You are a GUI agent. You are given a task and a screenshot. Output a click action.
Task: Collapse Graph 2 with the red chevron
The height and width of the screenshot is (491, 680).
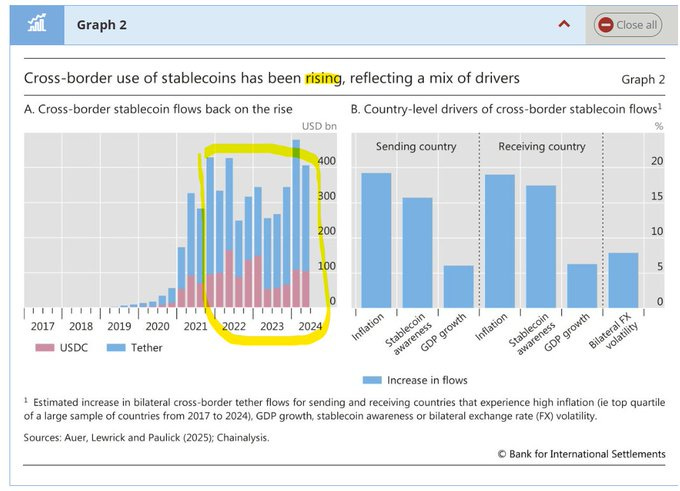coord(564,24)
